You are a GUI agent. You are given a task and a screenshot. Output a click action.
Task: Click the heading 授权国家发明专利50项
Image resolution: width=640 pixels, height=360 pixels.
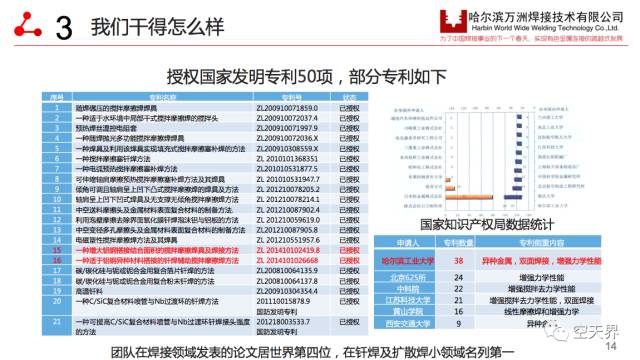(250, 76)
